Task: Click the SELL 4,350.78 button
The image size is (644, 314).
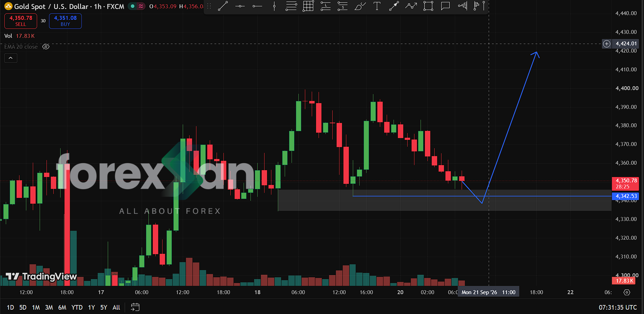Action: (x=21, y=21)
